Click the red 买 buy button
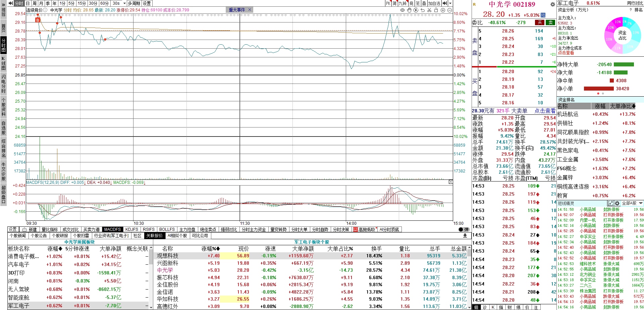This screenshot has width=644, height=310. click(x=540, y=22)
